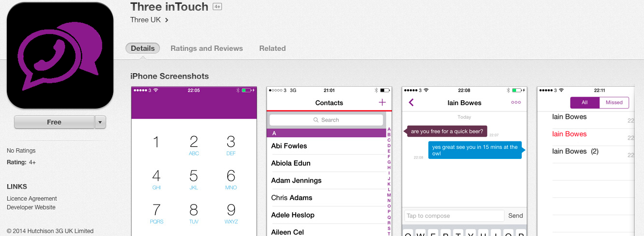The width and height of the screenshot is (644, 236).
Task: Click the Three inTouch app icon
Action: [60, 55]
